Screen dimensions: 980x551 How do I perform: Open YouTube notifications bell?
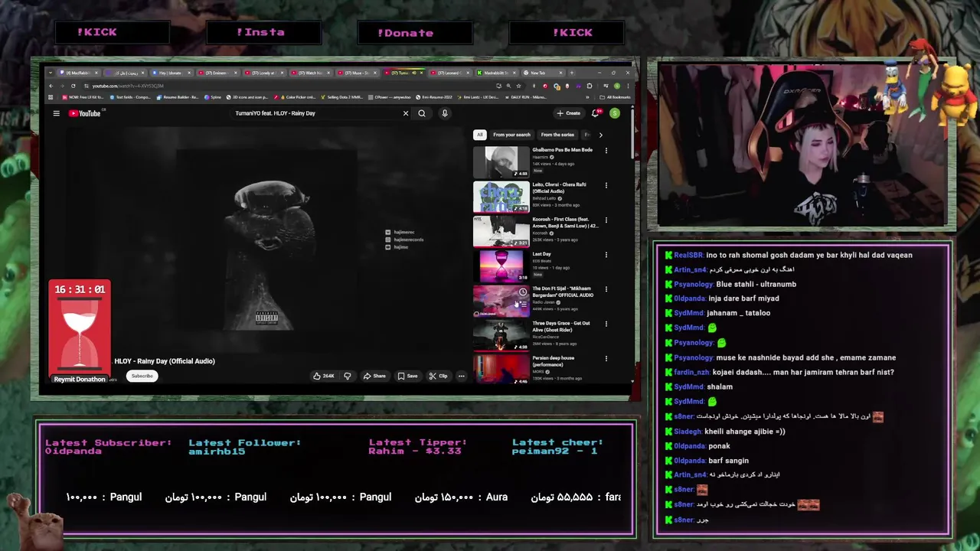point(595,113)
